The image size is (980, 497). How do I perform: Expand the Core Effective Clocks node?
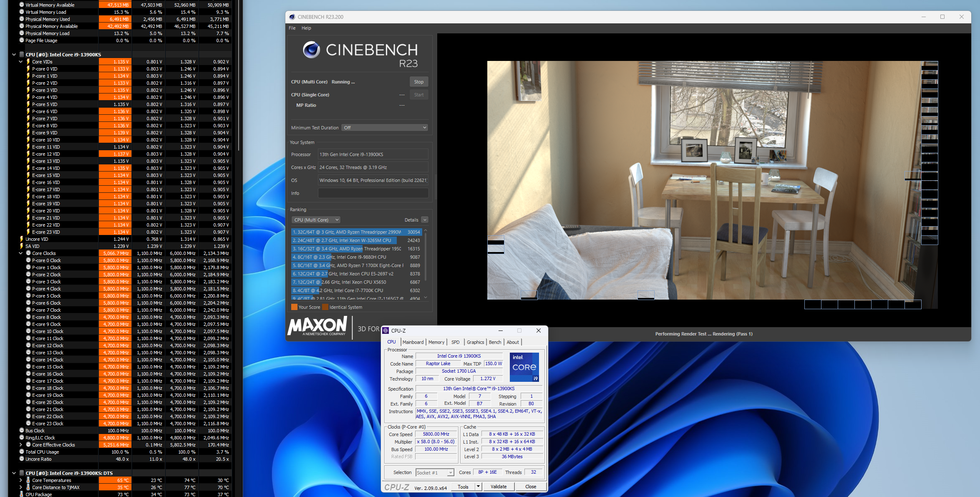[20, 445]
